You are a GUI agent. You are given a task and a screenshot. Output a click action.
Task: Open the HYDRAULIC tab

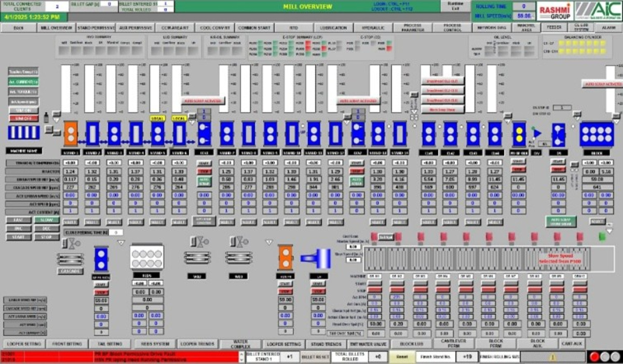(x=373, y=27)
